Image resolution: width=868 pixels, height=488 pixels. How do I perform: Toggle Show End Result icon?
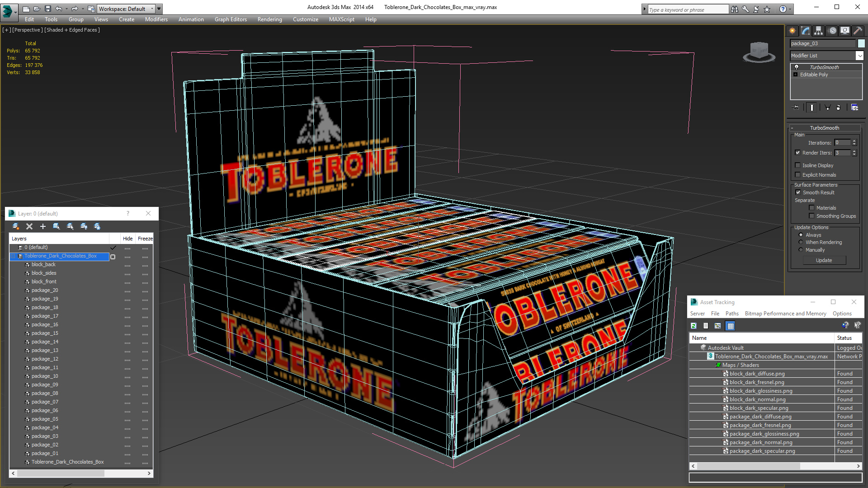[812, 108]
